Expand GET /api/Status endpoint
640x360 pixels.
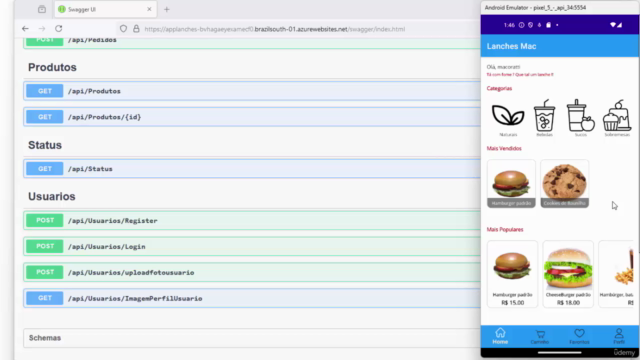click(252, 169)
